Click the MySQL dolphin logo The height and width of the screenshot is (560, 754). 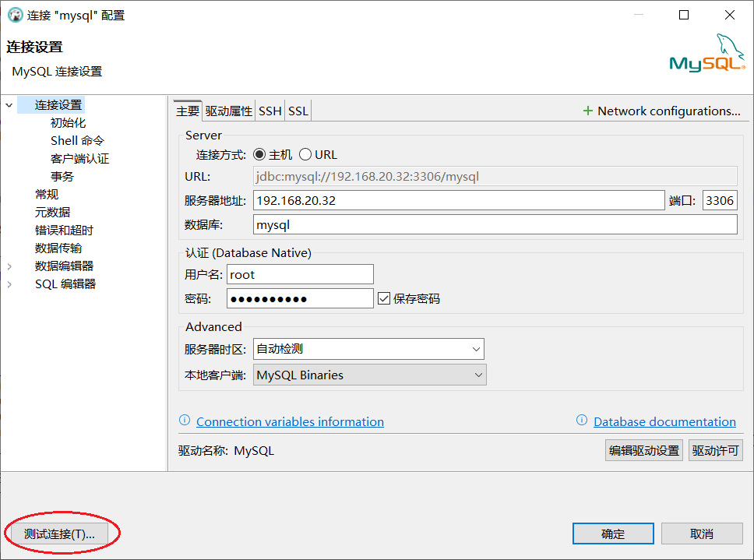coord(707,53)
